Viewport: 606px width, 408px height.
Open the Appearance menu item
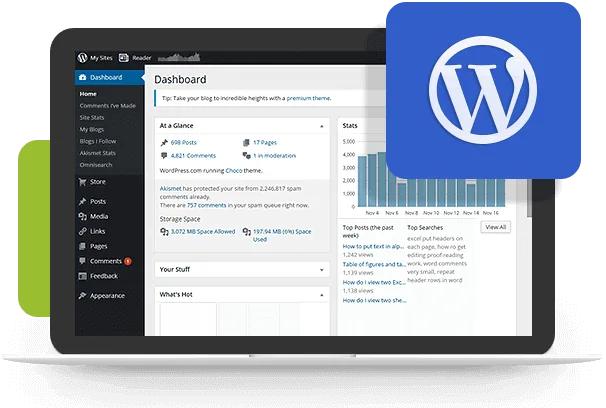(x=107, y=296)
